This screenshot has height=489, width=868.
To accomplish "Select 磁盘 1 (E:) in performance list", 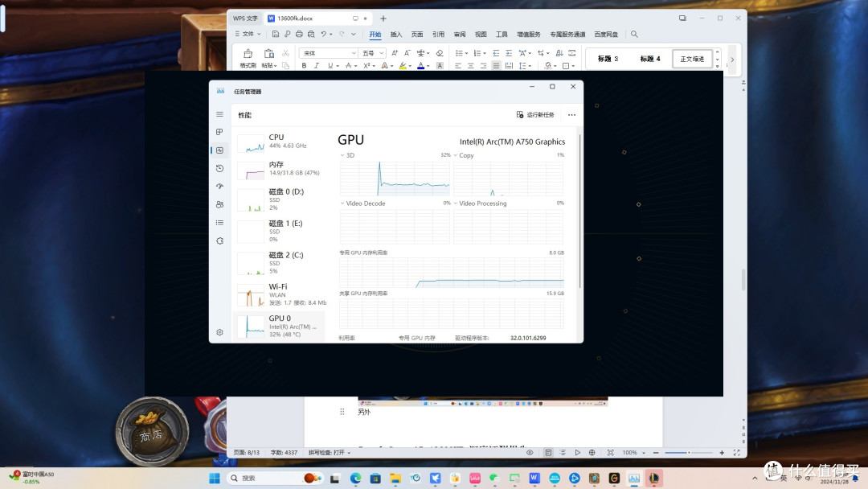I will pos(280,231).
